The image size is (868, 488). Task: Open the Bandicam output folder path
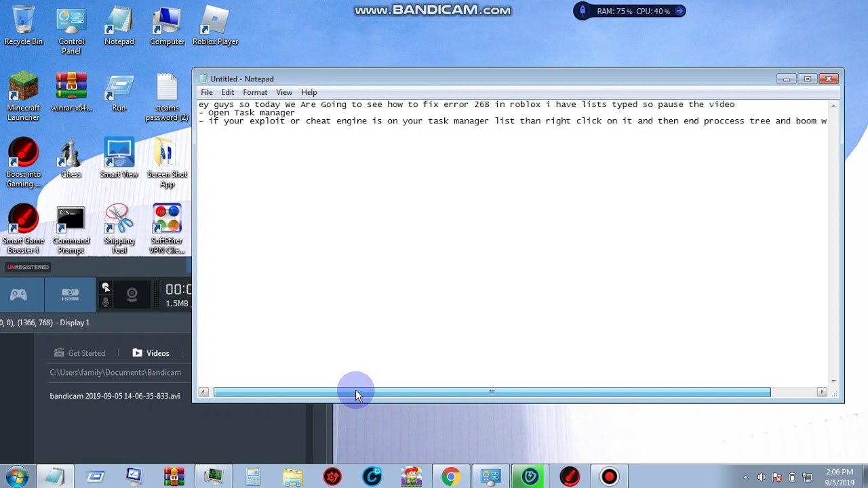[115, 372]
